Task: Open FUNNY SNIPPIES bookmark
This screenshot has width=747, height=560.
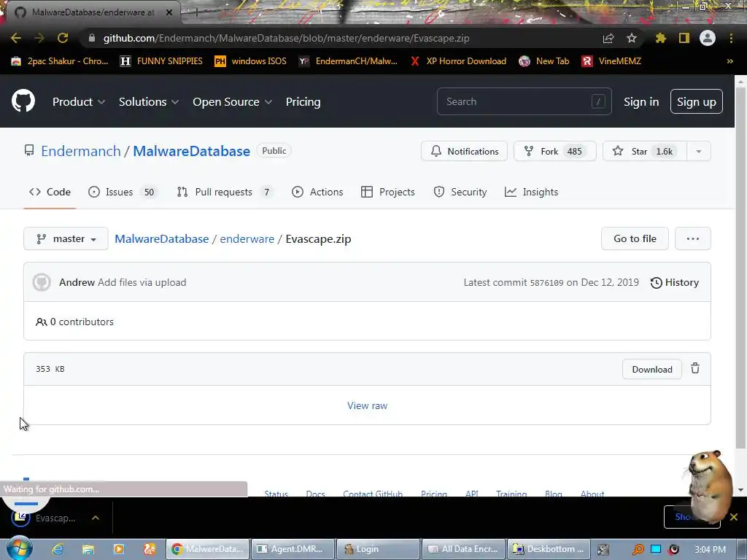Action: [x=161, y=61]
